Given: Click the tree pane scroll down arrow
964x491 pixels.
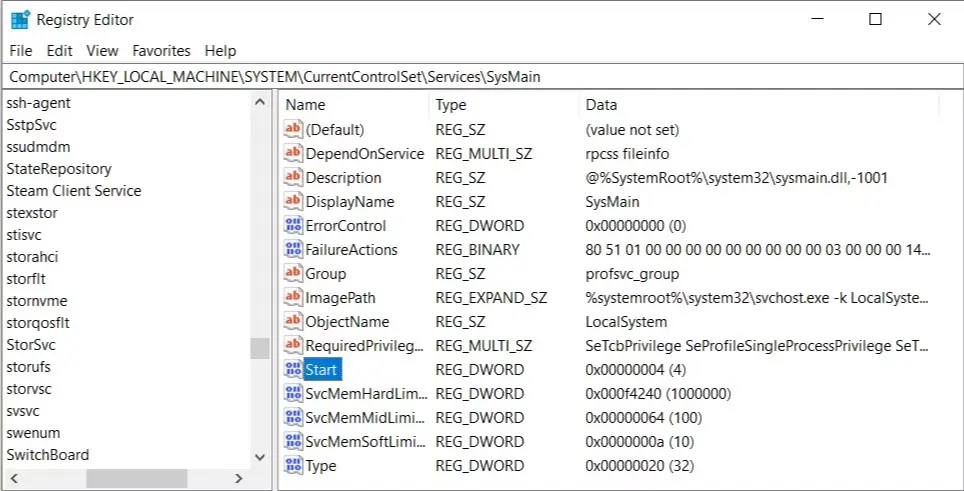Looking at the screenshot, I should (x=260, y=457).
